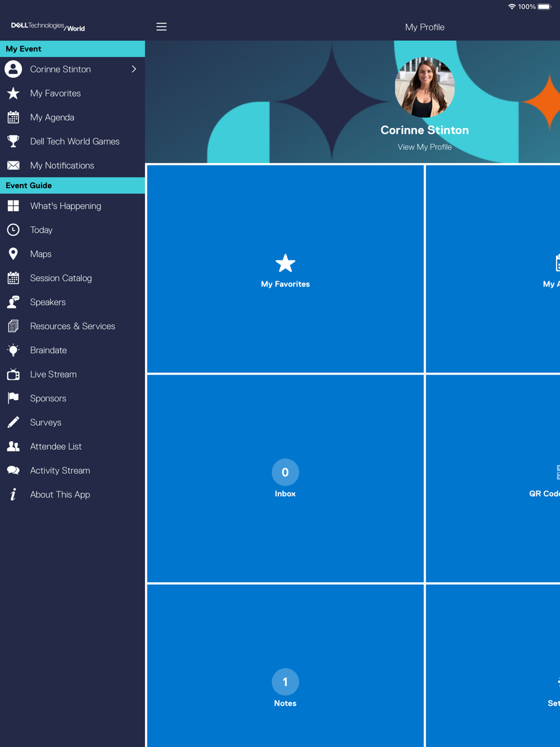Open the Session Catalog menu item
Image resolution: width=560 pixels, height=747 pixels.
(72, 278)
